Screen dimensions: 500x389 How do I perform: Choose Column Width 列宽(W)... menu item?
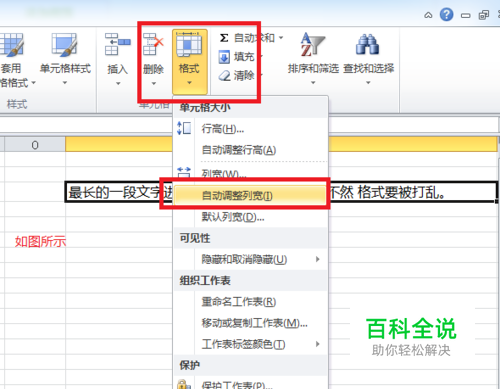point(251,172)
